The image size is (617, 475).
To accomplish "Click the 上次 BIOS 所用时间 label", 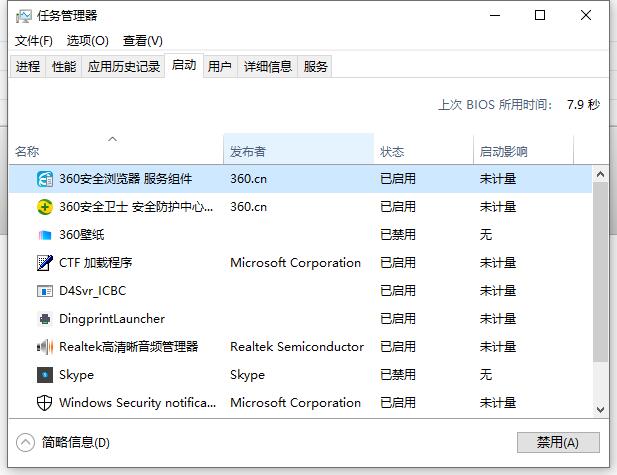I will [x=495, y=105].
